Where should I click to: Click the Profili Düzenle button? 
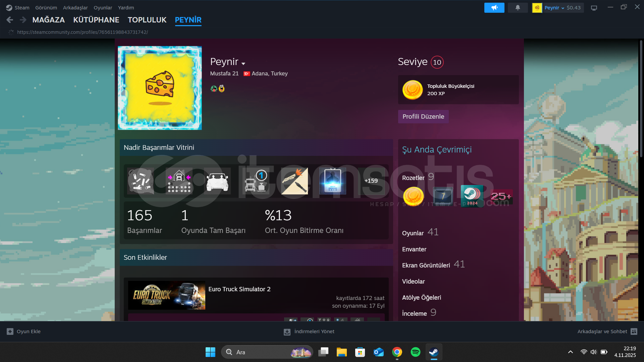tap(423, 117)
